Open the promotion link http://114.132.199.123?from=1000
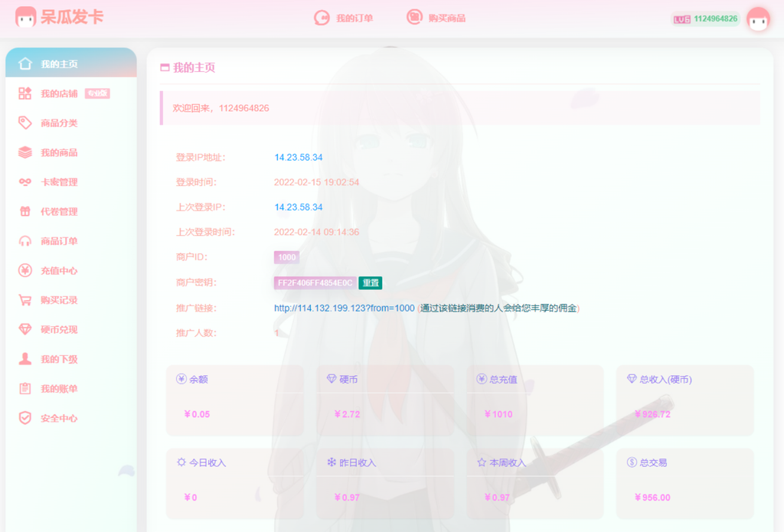 tap(345, 308)
